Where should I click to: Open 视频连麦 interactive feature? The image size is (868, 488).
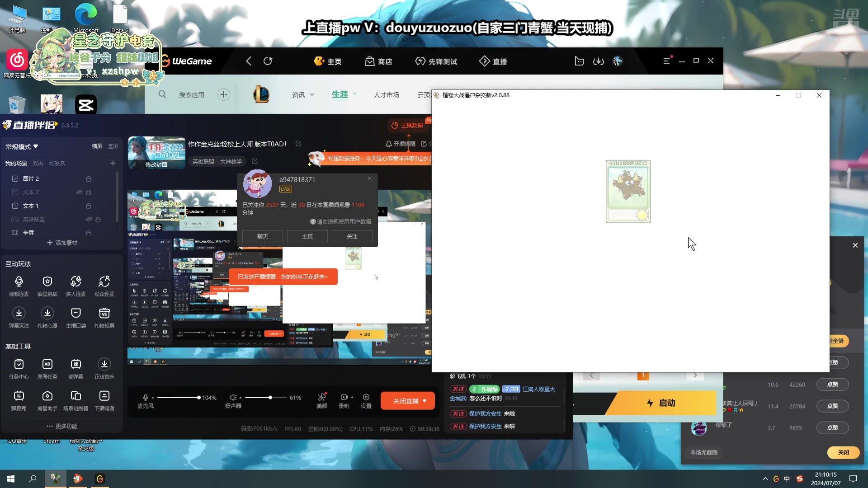[19, 286]
